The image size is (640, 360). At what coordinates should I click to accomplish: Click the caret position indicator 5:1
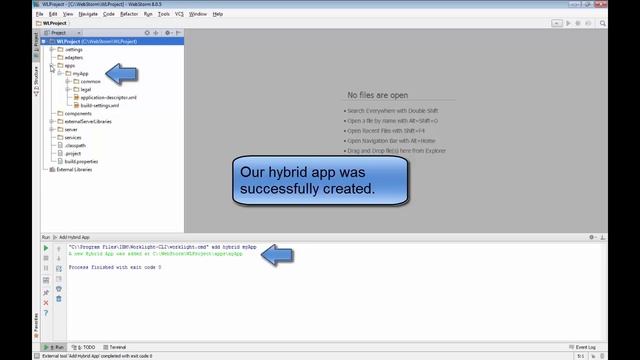581,356
